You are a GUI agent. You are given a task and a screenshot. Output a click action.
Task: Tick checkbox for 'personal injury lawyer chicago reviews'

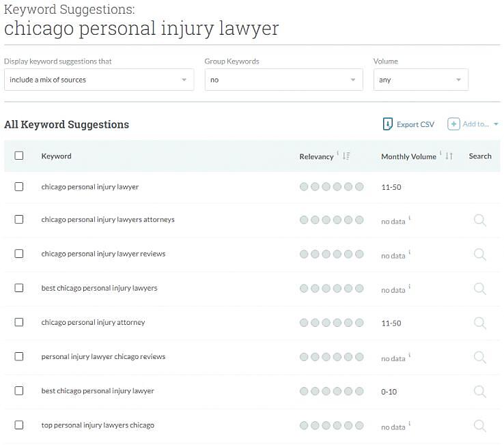(x=19, y=356)
